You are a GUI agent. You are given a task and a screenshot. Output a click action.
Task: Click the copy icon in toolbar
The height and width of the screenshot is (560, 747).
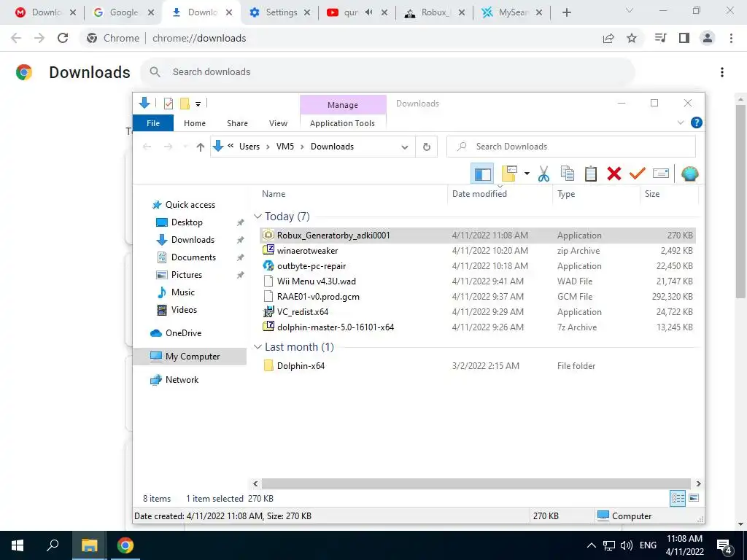coord(567,174)
